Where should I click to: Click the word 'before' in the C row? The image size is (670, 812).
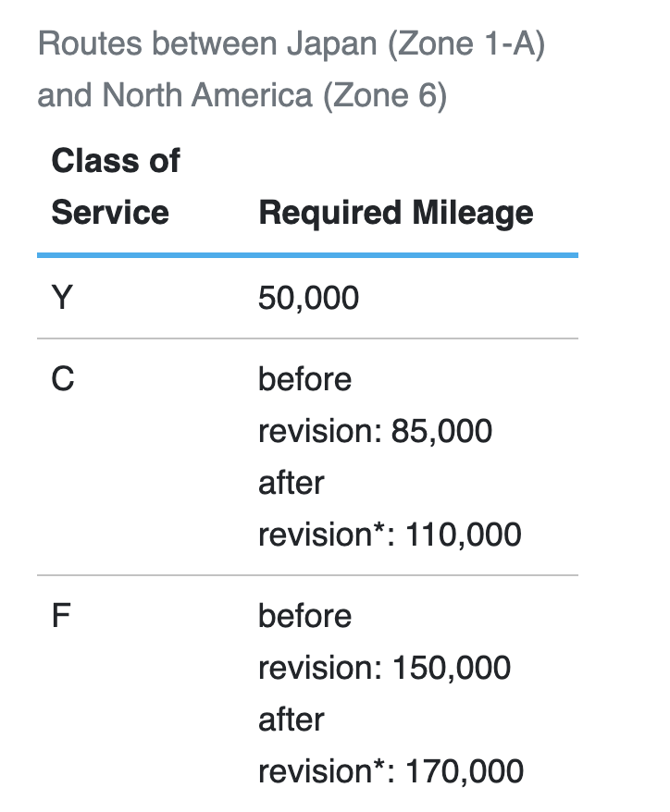pyautogui.click(x=305, y=379)
